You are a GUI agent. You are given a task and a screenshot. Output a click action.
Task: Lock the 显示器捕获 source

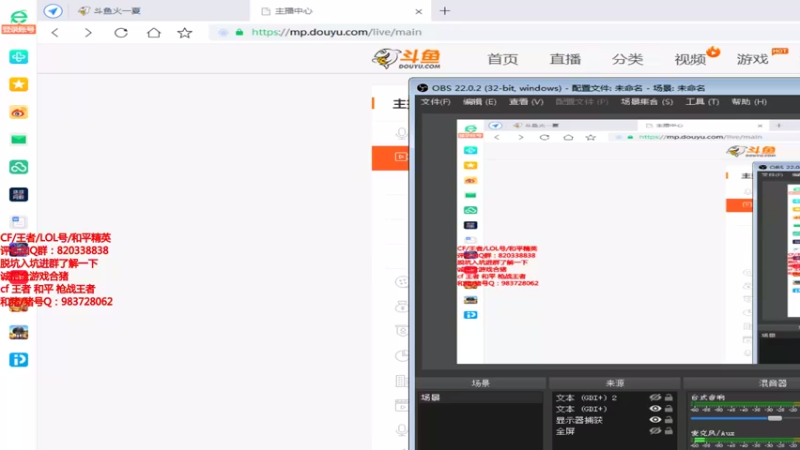click(x=668, y=420)
